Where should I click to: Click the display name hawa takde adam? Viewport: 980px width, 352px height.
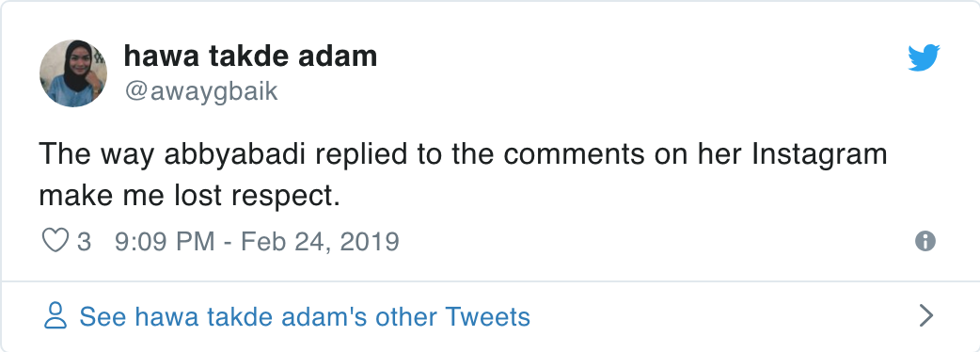[250, 56]
